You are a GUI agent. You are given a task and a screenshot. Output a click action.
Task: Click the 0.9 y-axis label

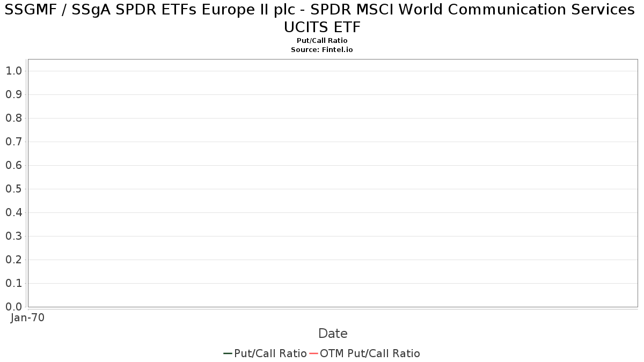point(13,94)
